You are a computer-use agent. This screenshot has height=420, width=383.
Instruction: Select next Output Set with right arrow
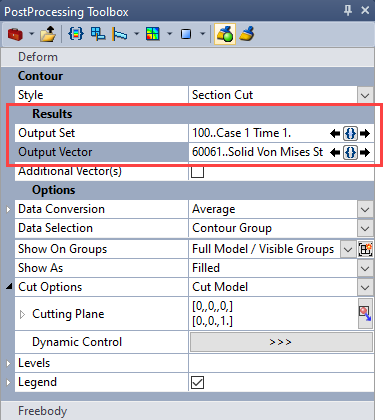tap(365, 134)
